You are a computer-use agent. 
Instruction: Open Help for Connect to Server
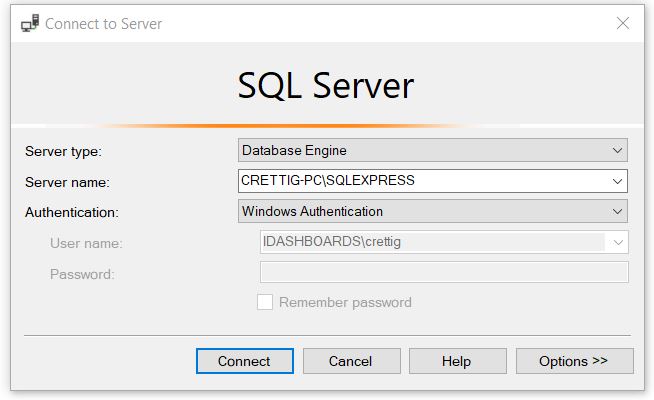[458, 361]
